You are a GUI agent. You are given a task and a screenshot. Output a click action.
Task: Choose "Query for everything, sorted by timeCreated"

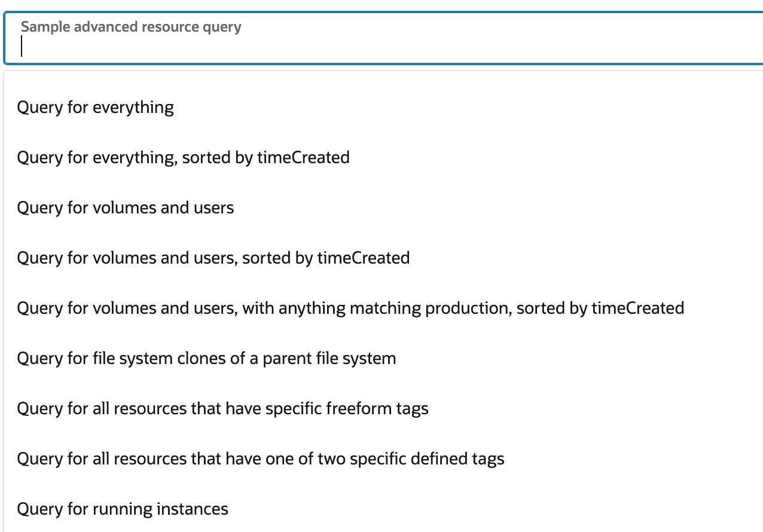coord(183,157)
